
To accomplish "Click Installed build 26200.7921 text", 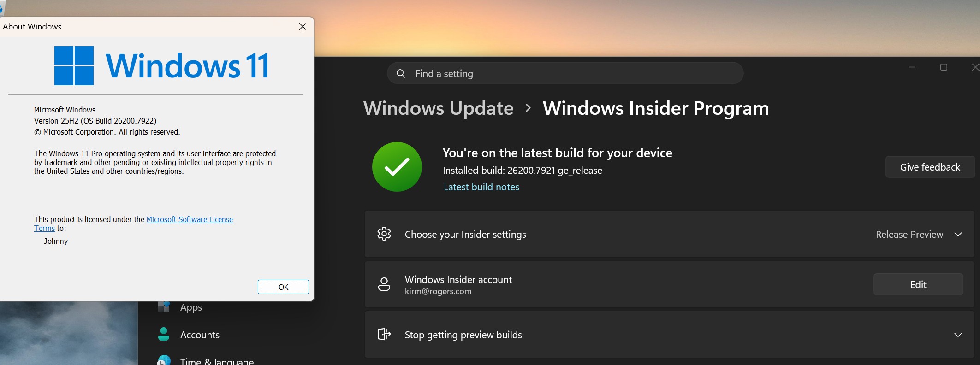I will tap(523, 171).
